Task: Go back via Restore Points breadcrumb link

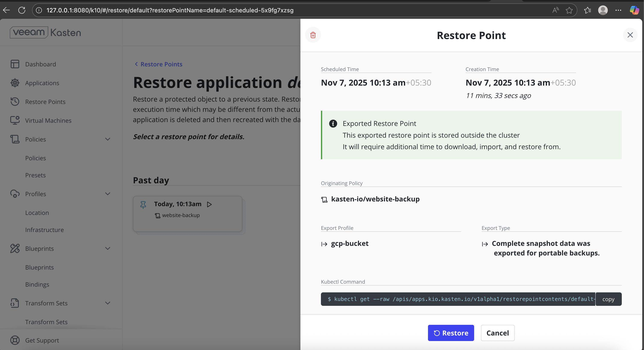Action: tap(161, 64)
